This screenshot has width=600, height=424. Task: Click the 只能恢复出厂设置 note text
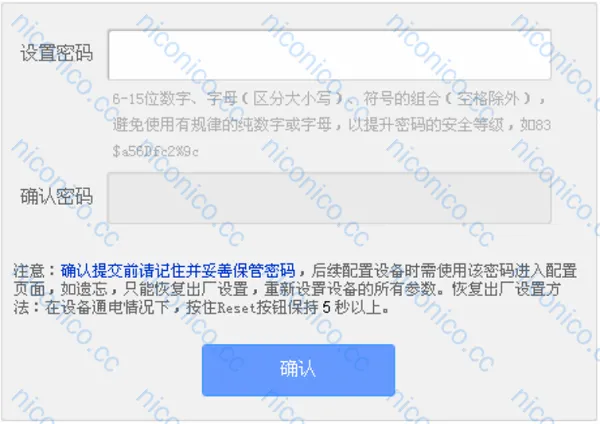tap(185, 289)
